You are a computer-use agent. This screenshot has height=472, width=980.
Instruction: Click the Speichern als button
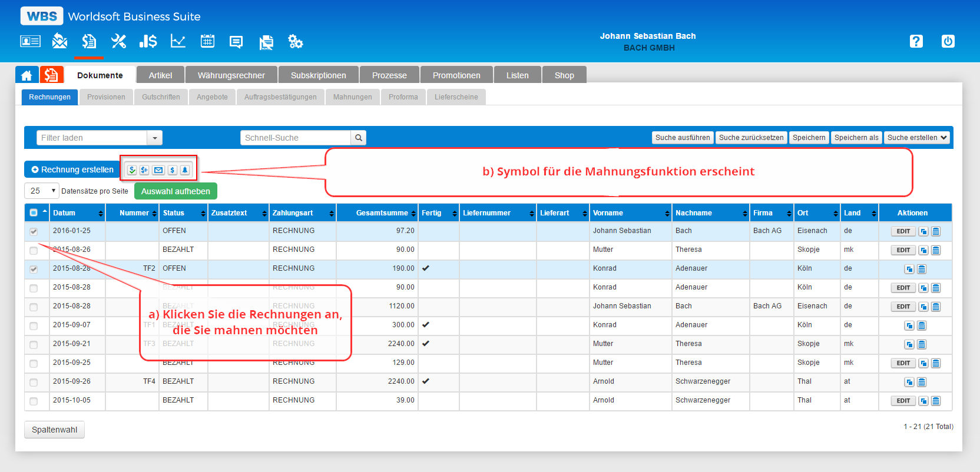tap(856, 138)
